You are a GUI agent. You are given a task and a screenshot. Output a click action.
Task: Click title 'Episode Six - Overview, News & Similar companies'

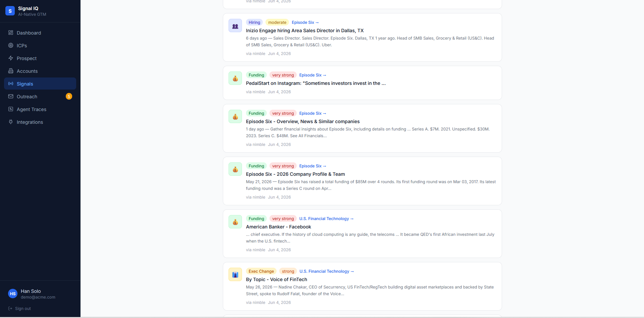click(303, 121)
